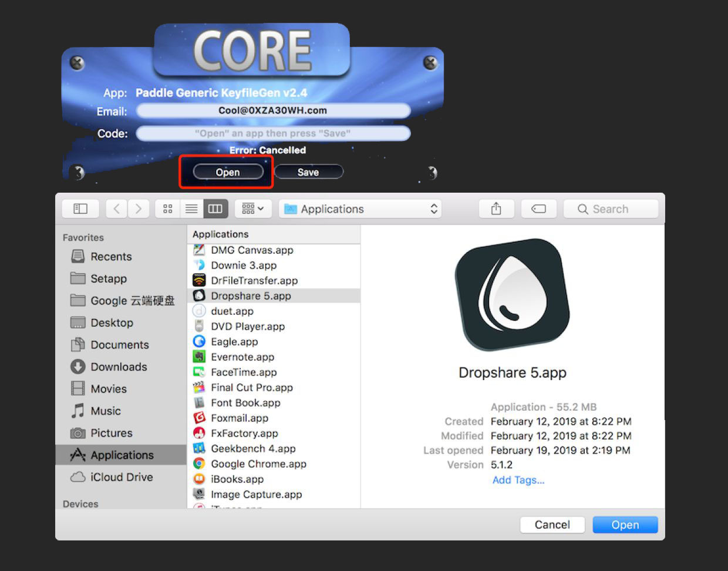
Task: Toggle the sidebar in the file dialog
Action: (80, 209)
